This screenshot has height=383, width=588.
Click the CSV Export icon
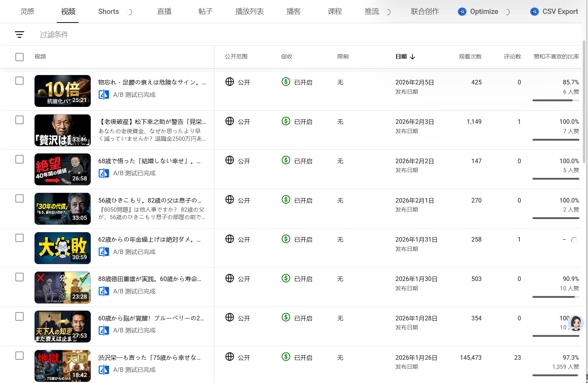(x=534, y=12)
